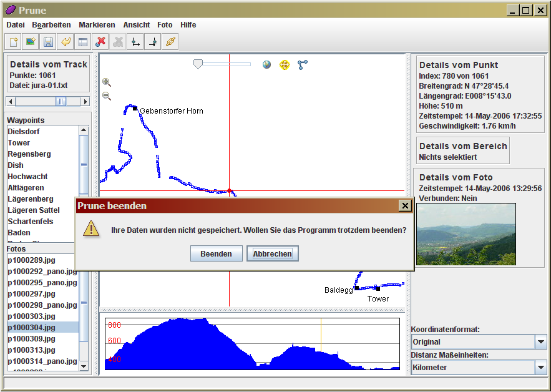The width and height of the screenshot is (551, 392).
Task: Click the undo arrow toolbar icon
Action: (65, 42)
